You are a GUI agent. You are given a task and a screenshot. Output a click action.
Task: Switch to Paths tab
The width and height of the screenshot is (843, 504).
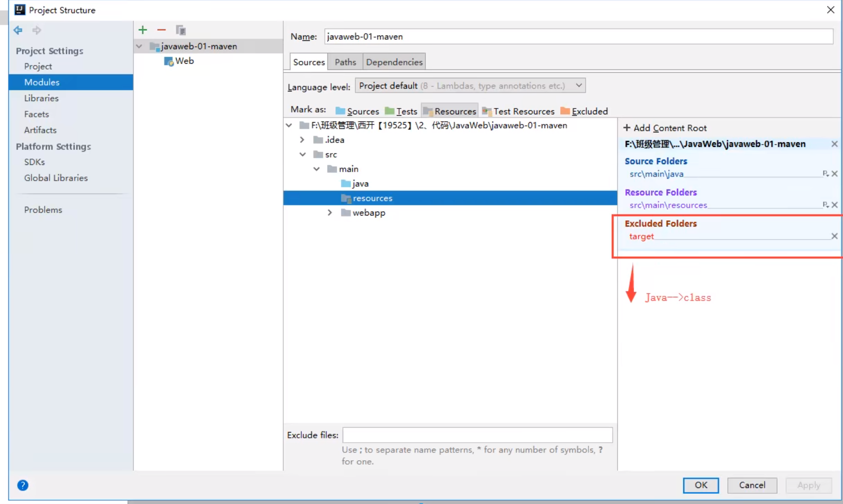tap(345, 62)
